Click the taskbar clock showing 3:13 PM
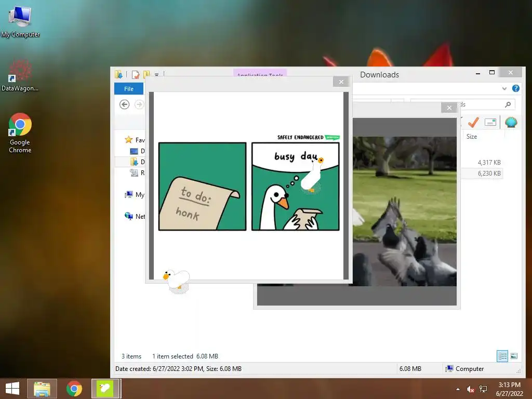The image size is (532, 399). point(509,389)
